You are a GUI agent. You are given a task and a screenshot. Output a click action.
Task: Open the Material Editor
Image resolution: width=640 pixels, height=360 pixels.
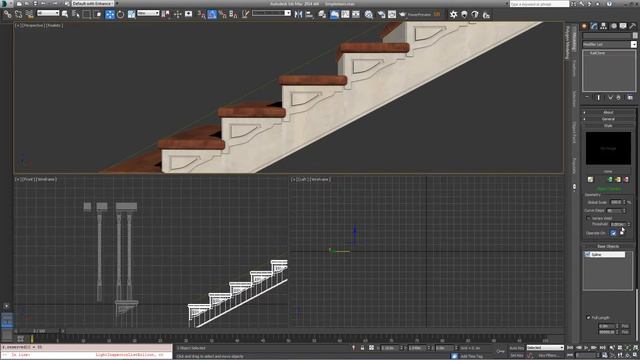click(x=369, y=14)
